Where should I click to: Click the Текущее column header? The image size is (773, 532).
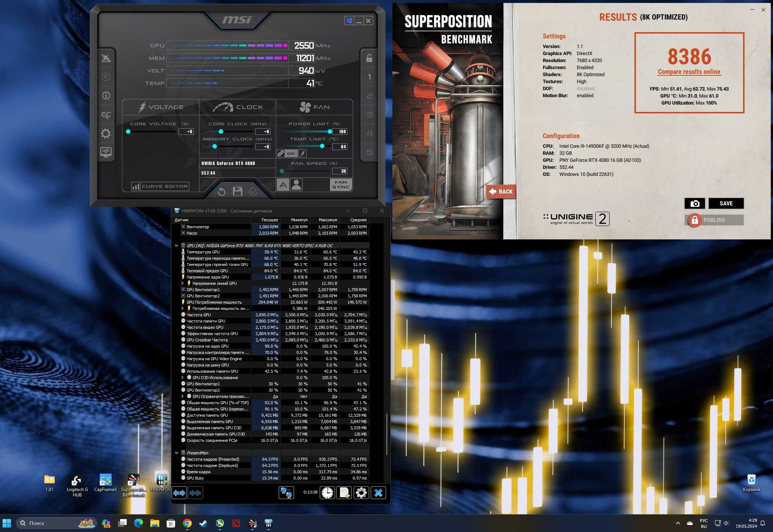tap(266, 220)
